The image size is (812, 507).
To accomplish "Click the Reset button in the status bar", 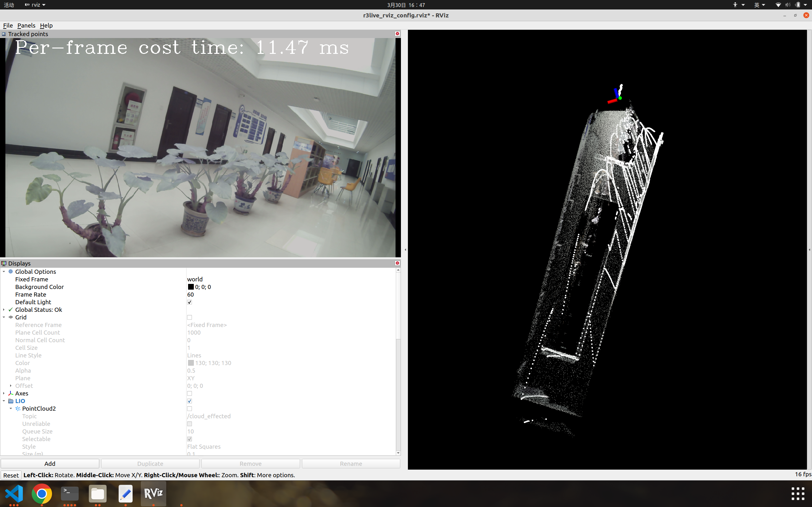I will pos(11,475).
